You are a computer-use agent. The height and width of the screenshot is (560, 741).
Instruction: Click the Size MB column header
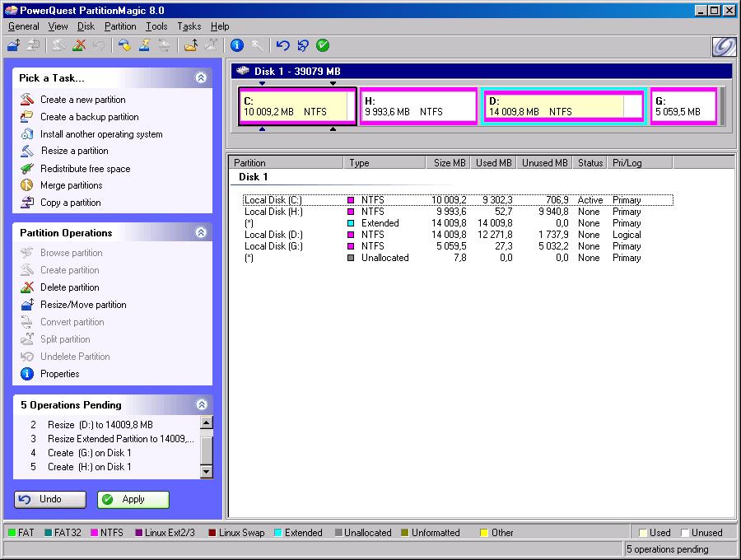pyautogui.click(x=448, y=162)
